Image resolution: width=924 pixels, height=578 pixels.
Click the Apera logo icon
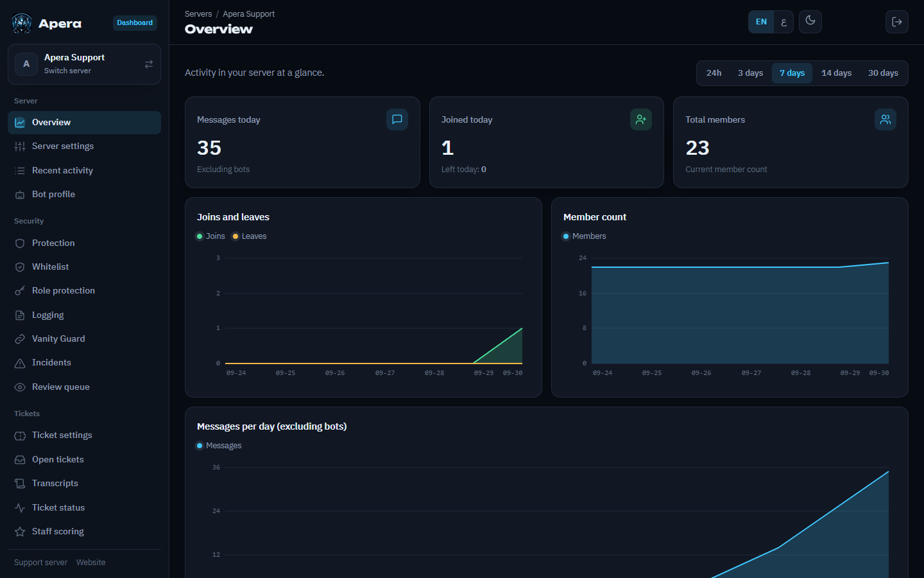22,23
